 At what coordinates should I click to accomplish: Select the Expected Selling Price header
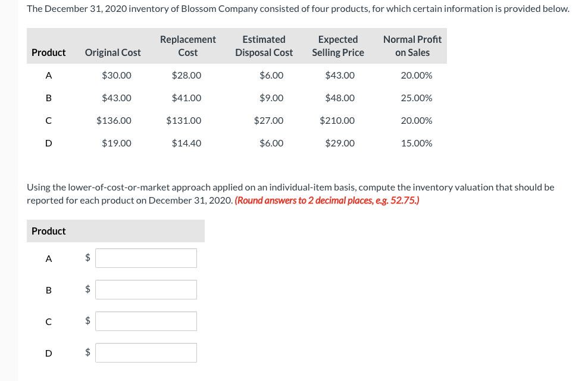point(337,46)
